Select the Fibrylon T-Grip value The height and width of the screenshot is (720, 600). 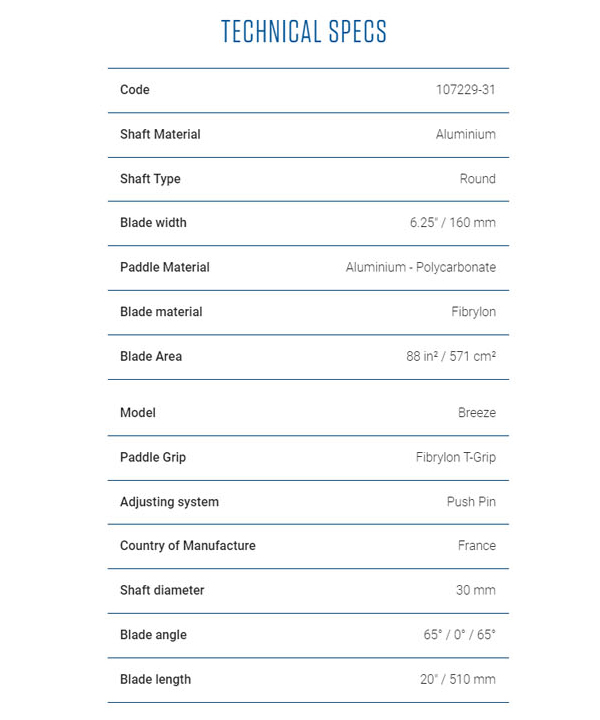click(455, 457)
